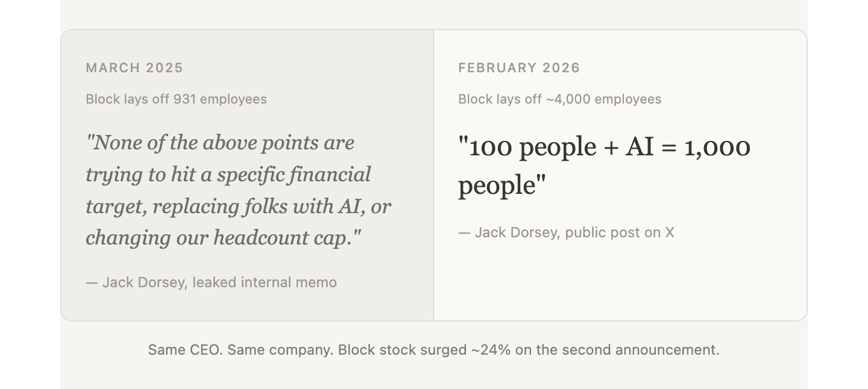Viewport: 868px width, 389px height.
Task: Click the number '931' in the left subtitle
Action: coord(184,99)
